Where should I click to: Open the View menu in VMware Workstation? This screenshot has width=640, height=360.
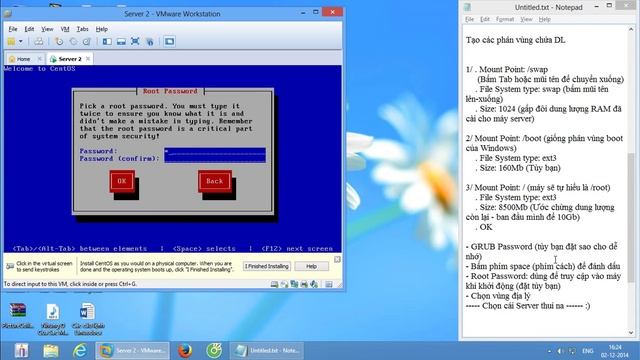(x=47, y=29)
